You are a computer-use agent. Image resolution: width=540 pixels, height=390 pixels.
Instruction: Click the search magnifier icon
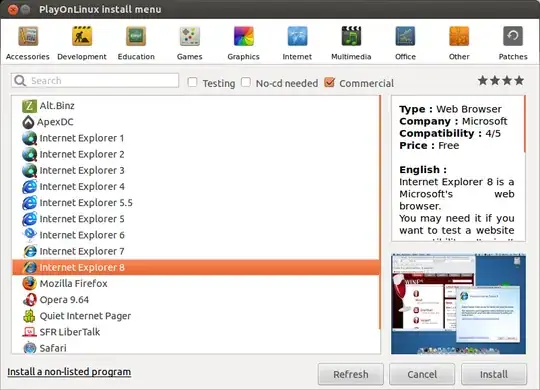click(x=20, y=81)
